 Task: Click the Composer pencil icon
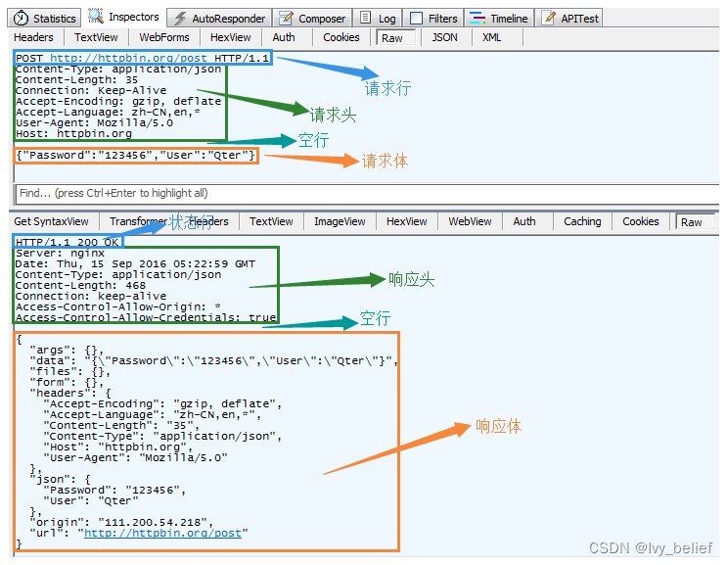pos(286,19)
